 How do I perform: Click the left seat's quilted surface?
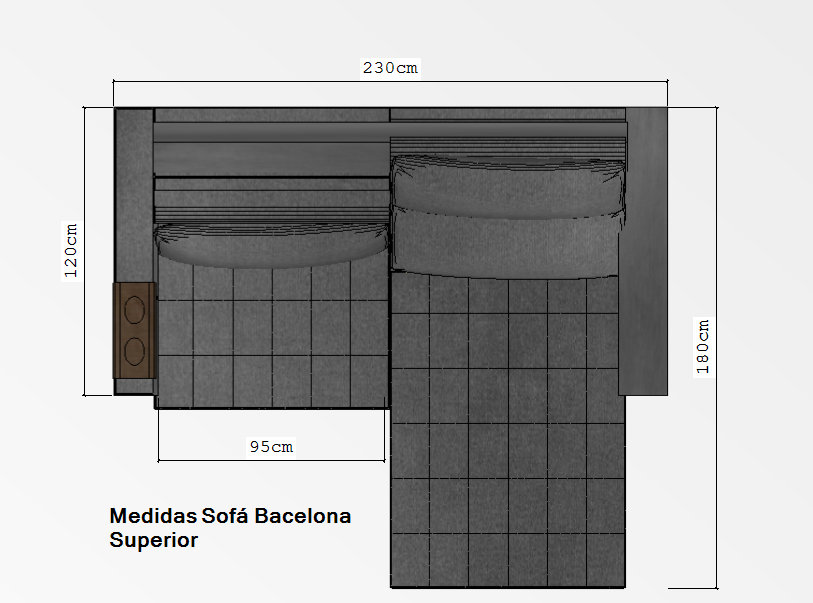click(x=271, y=340)
